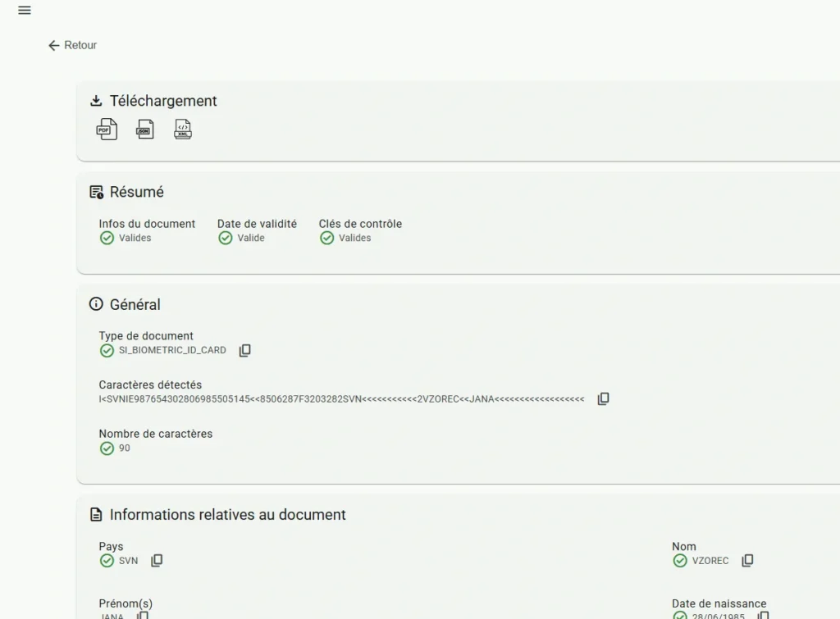Click the Téléchargement download arrow icon

[96, 101]
